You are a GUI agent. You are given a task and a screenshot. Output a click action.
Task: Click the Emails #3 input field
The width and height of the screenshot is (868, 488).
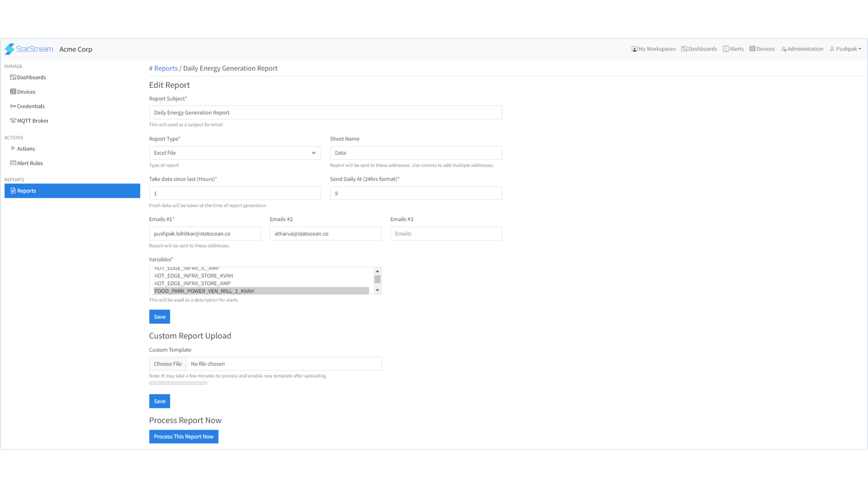(x=446, y=234)
